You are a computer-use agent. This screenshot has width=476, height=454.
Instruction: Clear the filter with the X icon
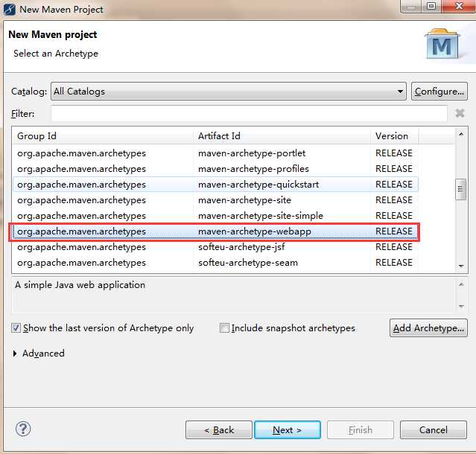pos(460,113)
